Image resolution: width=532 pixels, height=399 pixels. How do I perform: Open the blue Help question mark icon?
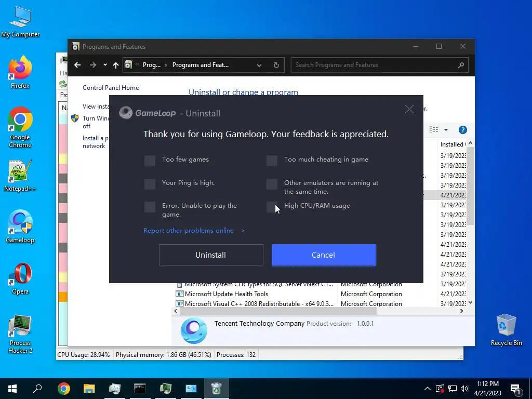tap(462, 129)
